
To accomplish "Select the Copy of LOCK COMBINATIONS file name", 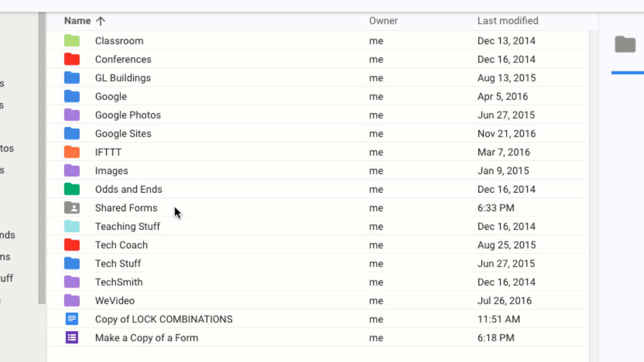I will 164,319.
